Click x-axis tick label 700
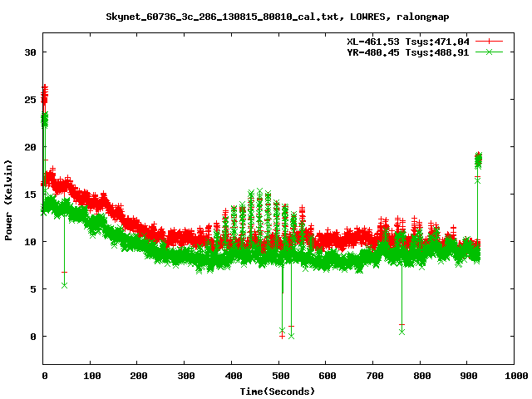This screenshot has height=399, width=532. [x=375, y=376]
